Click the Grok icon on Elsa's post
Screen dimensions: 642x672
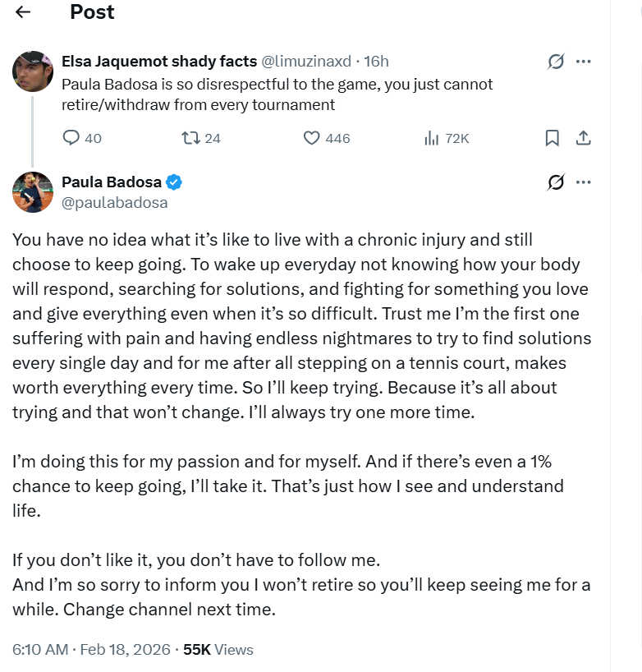click(x=556, y=62)
